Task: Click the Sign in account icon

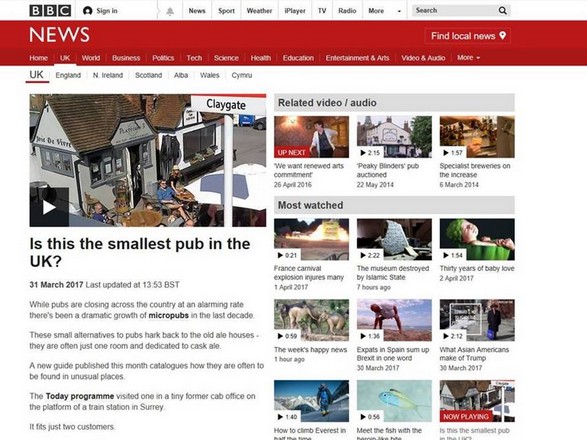Action: [x=88, y=11]
